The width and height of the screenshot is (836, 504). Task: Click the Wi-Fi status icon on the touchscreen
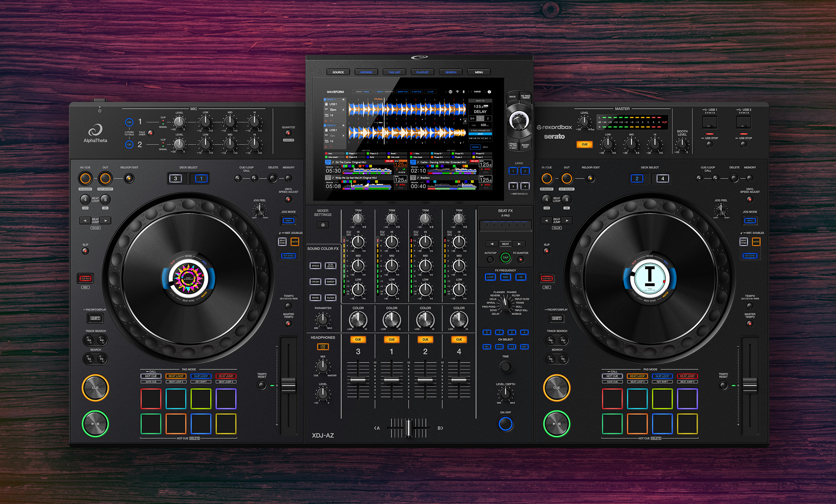(457, 92)
